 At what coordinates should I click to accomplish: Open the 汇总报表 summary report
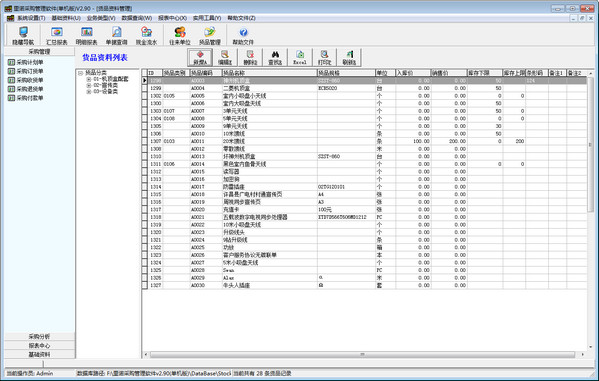click(57, 35)
